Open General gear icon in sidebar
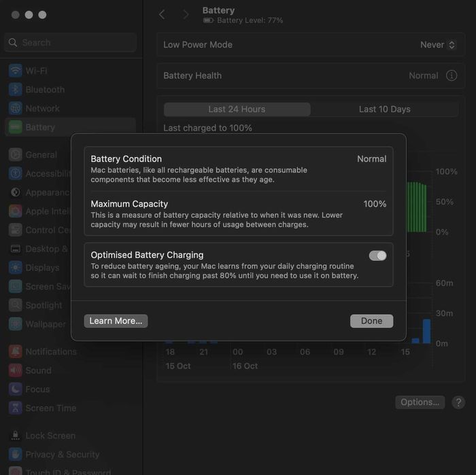The width and height of the screenshot is (476, 475). [15, 155]
